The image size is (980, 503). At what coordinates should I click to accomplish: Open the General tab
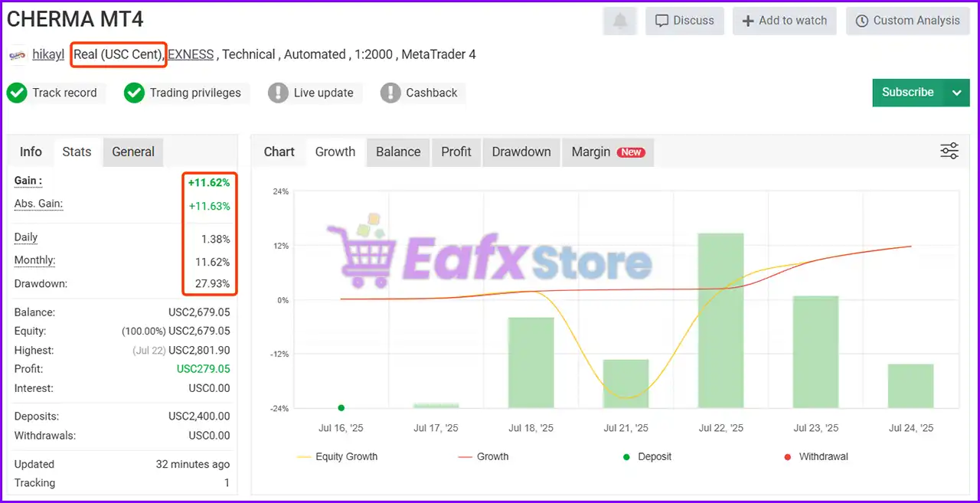pos(133,152)
